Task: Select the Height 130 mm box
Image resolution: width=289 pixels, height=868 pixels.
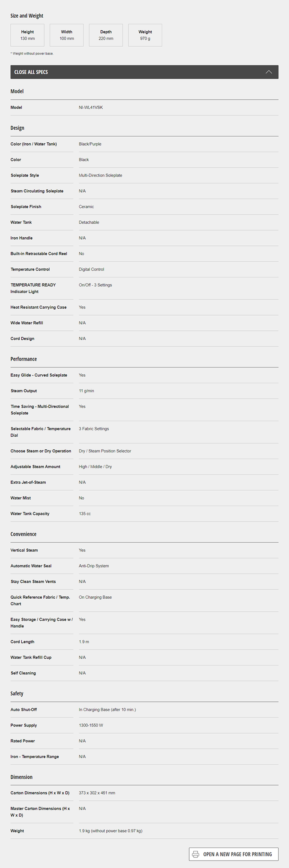Action: 27,35
